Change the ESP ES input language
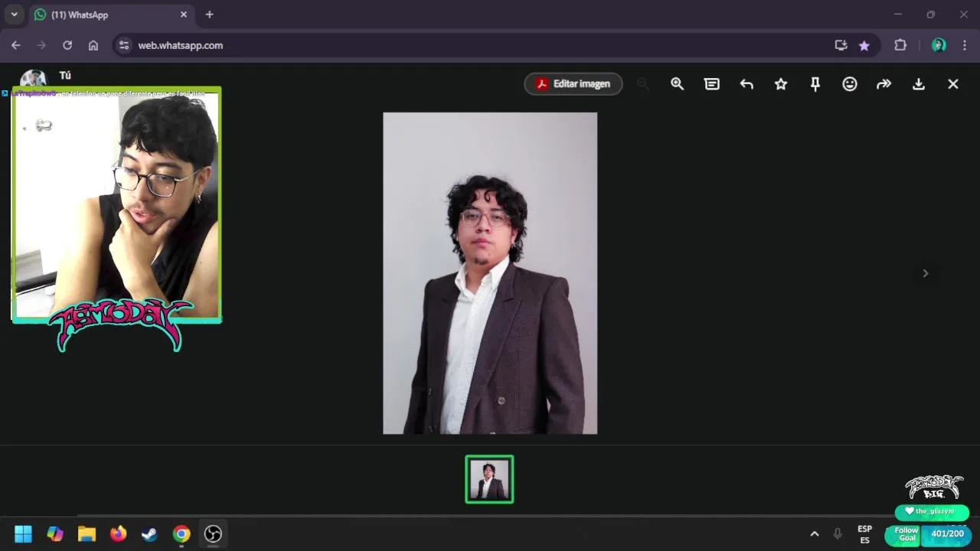 (x=864, y=534)
